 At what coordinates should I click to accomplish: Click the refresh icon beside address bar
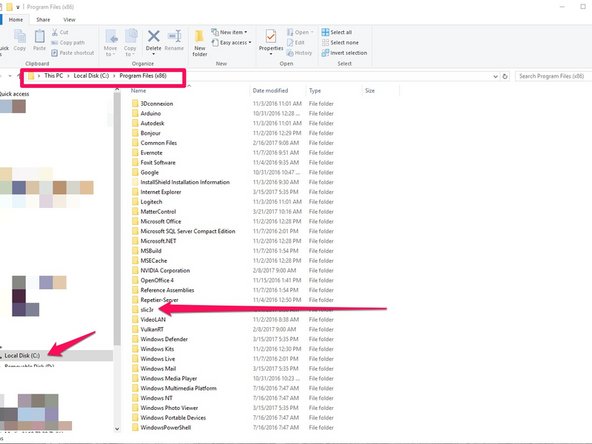pos(505,76)
